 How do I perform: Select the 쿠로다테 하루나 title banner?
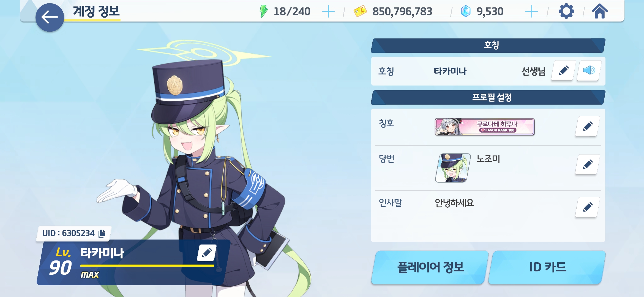485,127
